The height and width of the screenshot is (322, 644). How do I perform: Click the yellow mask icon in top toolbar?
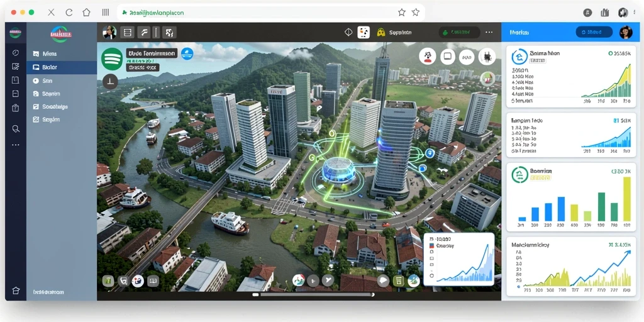pos(380,33)
